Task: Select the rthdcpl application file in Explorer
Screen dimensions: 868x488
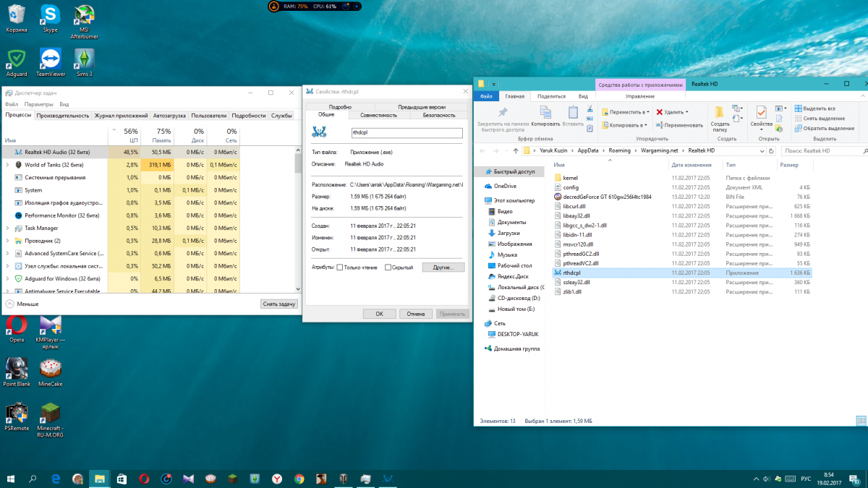Action: click(x=571, y=273)
